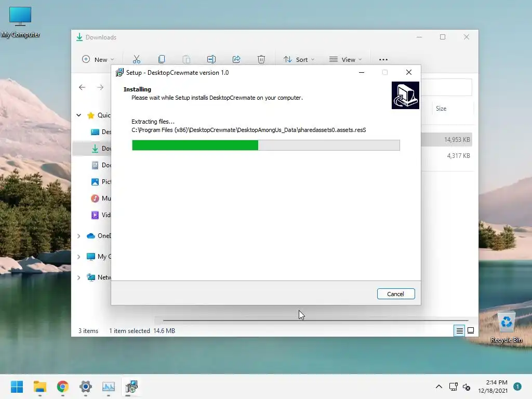Minimize the Setup DesktopCrewmate window
This screenshot has width=532, height=399.
(x=362, y=72)
